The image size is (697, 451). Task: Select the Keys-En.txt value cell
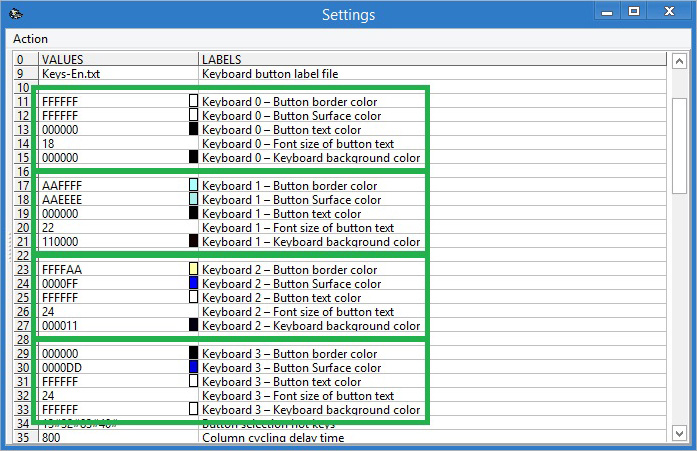[119, 74]
